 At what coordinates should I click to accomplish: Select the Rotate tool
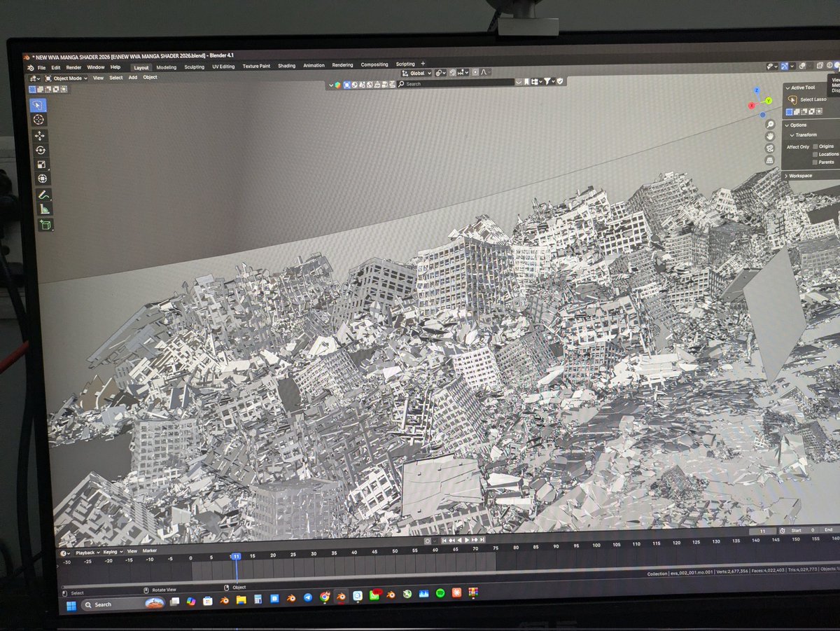[x=40, y=150]
